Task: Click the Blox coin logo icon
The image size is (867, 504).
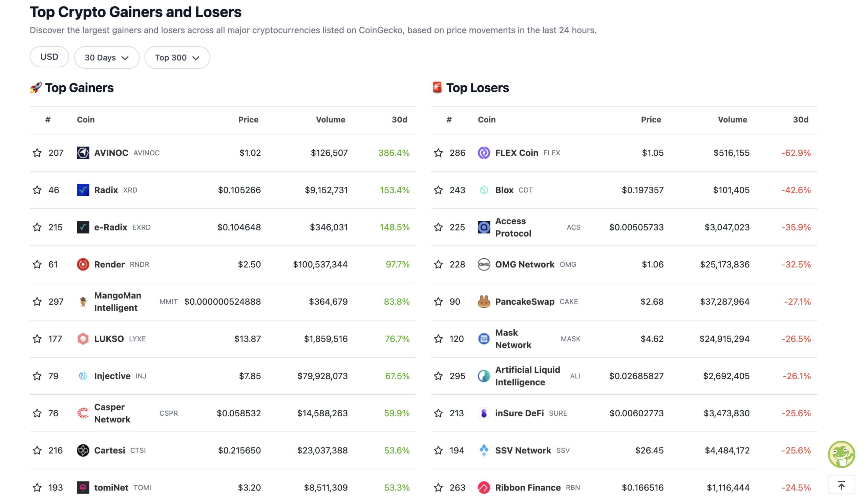Action: pos(484,190)
